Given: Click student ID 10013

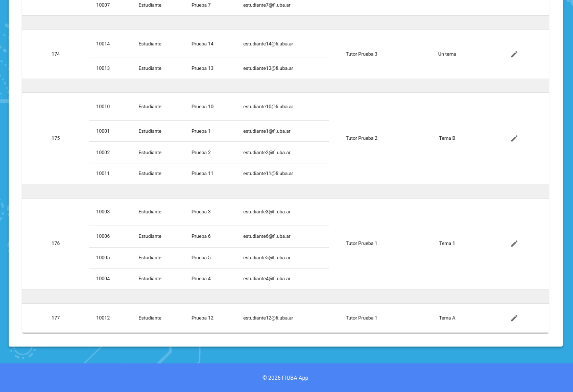Looking at the screenshot, I should click(x=103, y=68).
